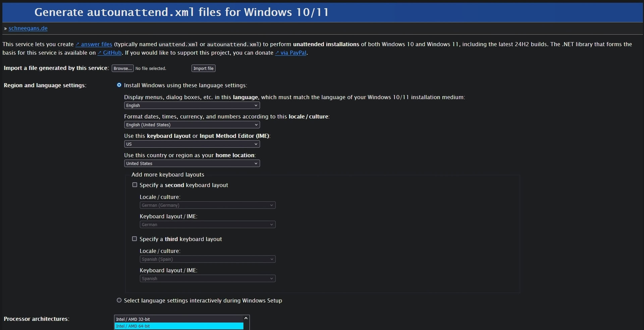
Task: Open the display language dropdown set to English
Action: (x=192, y=105)
